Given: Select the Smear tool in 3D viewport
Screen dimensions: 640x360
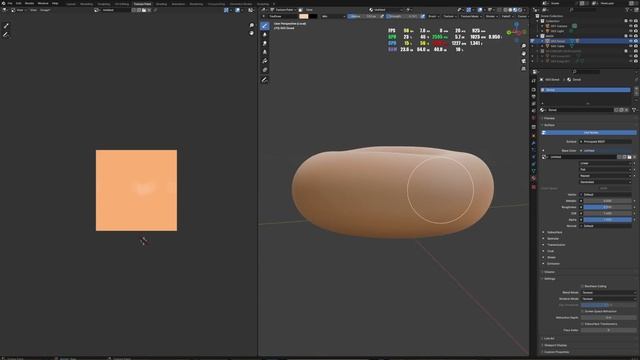Looking at the screenshot, I should pos(265,43).
